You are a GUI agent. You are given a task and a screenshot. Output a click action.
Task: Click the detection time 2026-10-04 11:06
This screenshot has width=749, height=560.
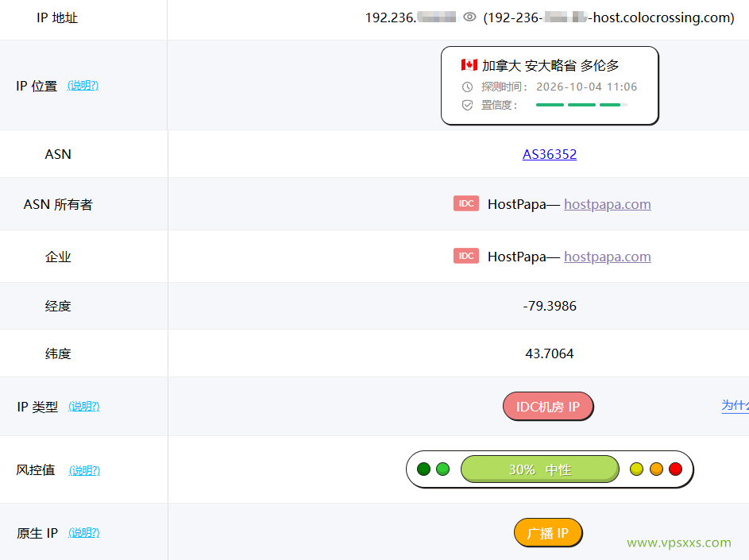pyautogui.click(x=587, y=87)
